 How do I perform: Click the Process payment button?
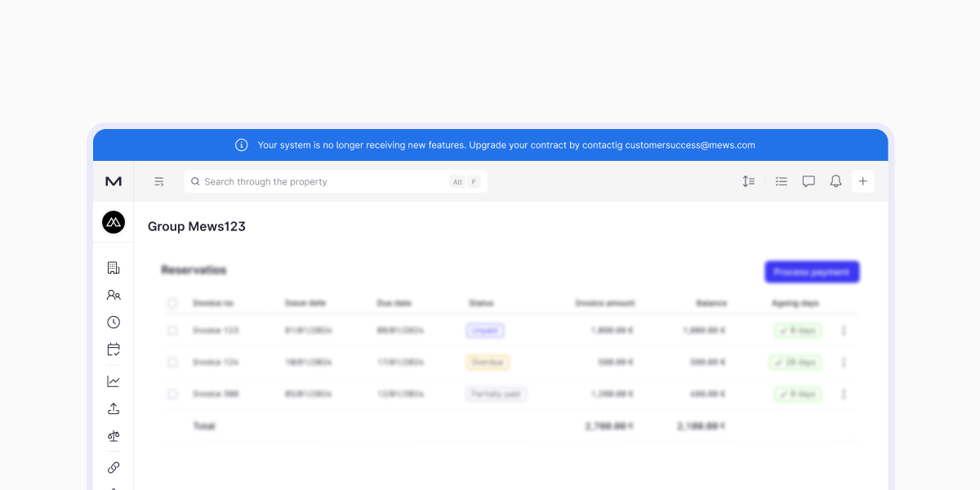[x=812, y=271]
